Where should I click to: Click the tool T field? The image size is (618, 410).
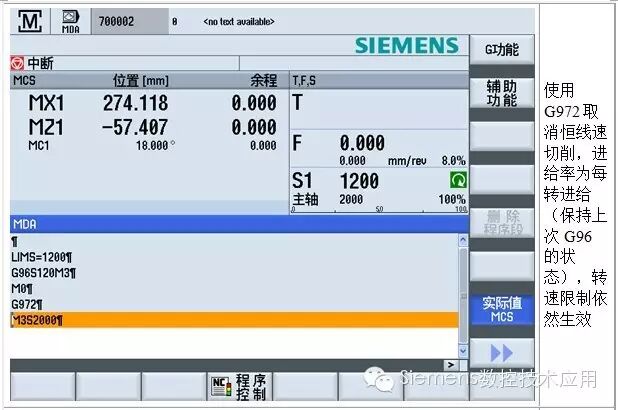point(379,109)
